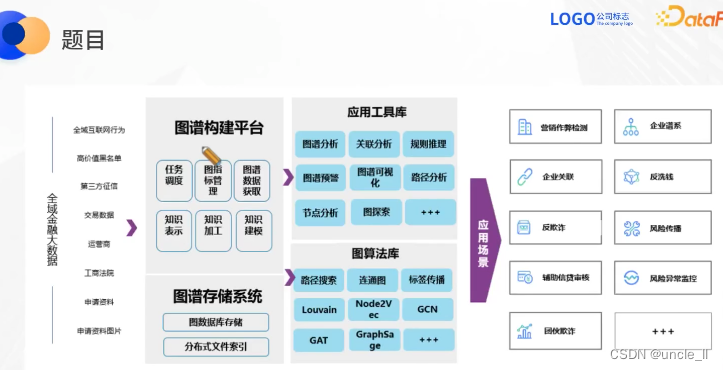Image resolution: width=723 pixels, height=370 pixels.
Task: Click the +++ tile in 应用工具库
Action: 431,212
